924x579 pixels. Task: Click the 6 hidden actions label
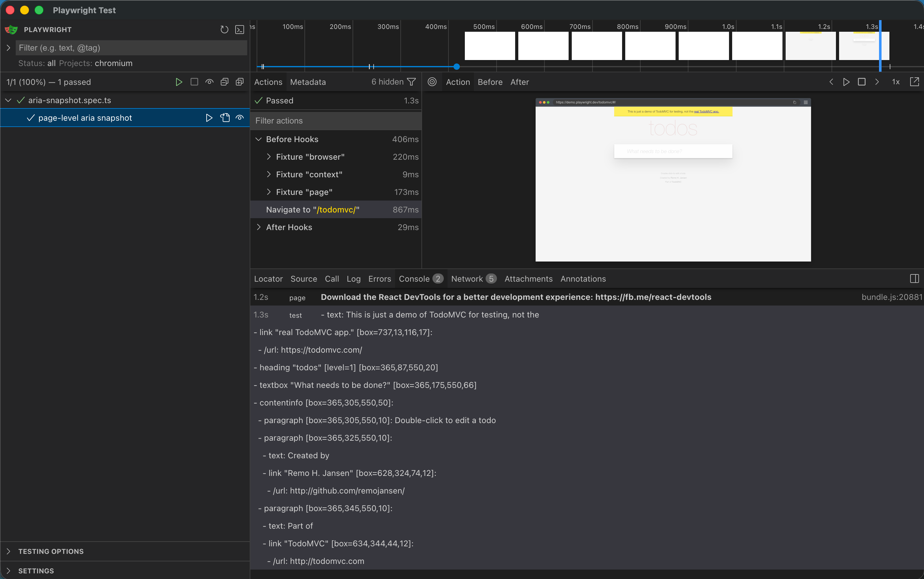click(387, 82)
